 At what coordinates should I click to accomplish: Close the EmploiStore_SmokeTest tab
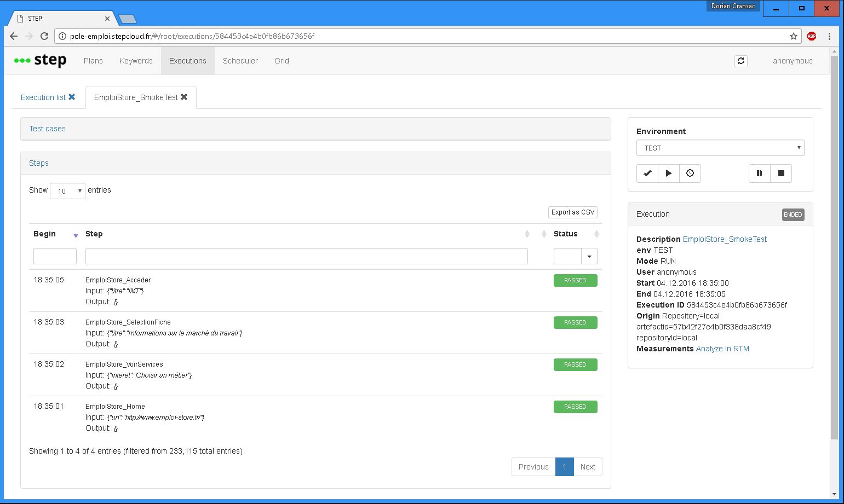(x=184, y=97)
